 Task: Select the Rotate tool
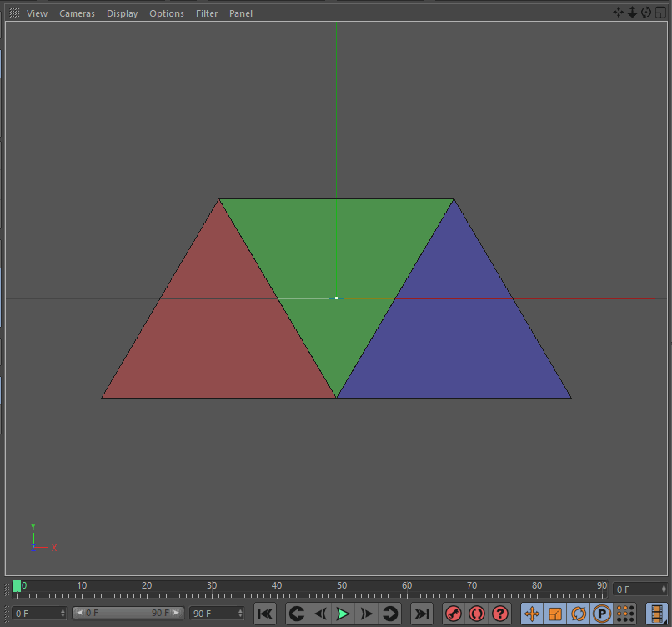coord(579,613)
